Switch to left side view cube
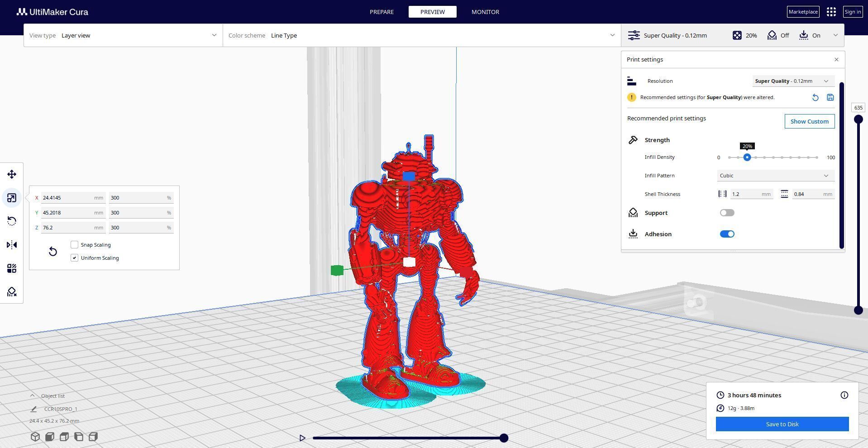Viewport: 868px width, 448px height. point(79,437)
